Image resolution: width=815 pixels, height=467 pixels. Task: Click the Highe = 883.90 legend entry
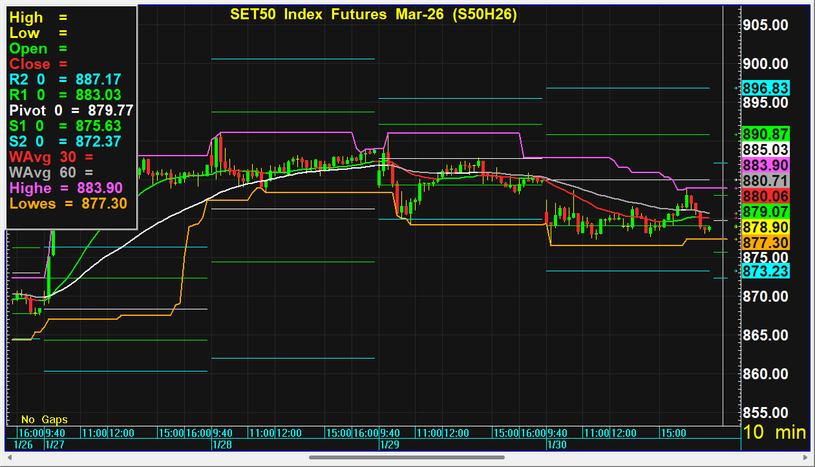point(66,187)
